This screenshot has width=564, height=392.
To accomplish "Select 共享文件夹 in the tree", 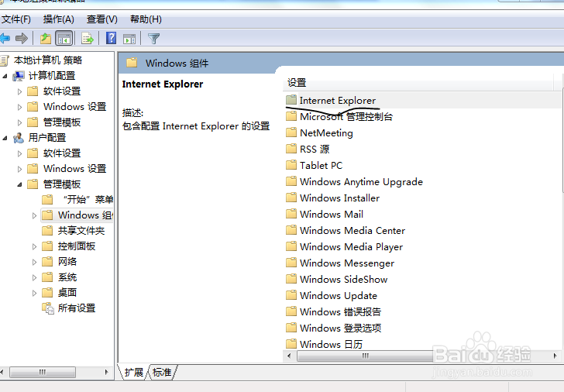I will pos(81,231).
